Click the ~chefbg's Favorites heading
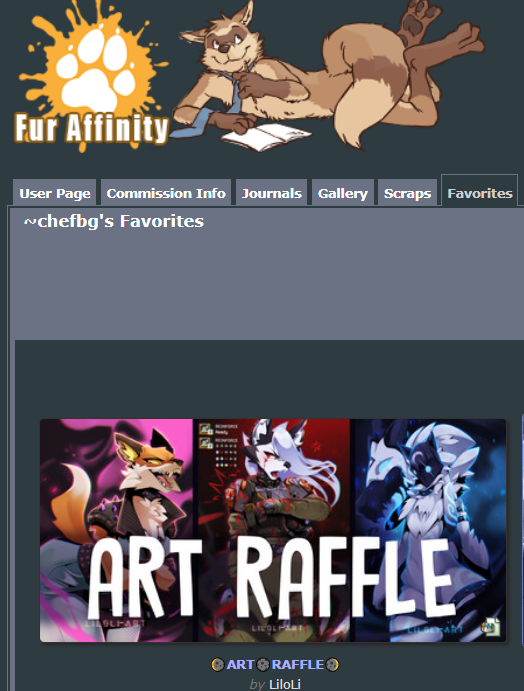 (x=114, y=221)
